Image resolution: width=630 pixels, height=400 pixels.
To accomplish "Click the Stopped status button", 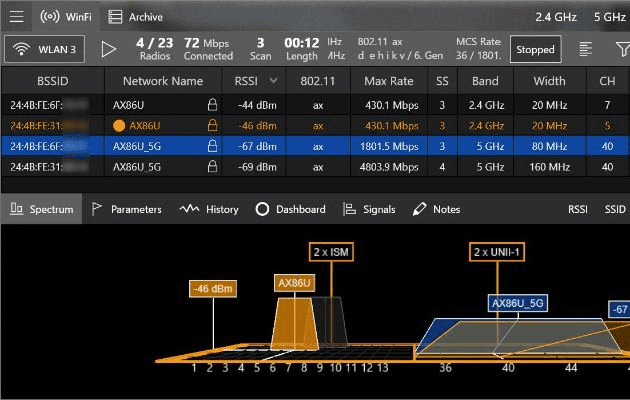I will tap(535, 48).
